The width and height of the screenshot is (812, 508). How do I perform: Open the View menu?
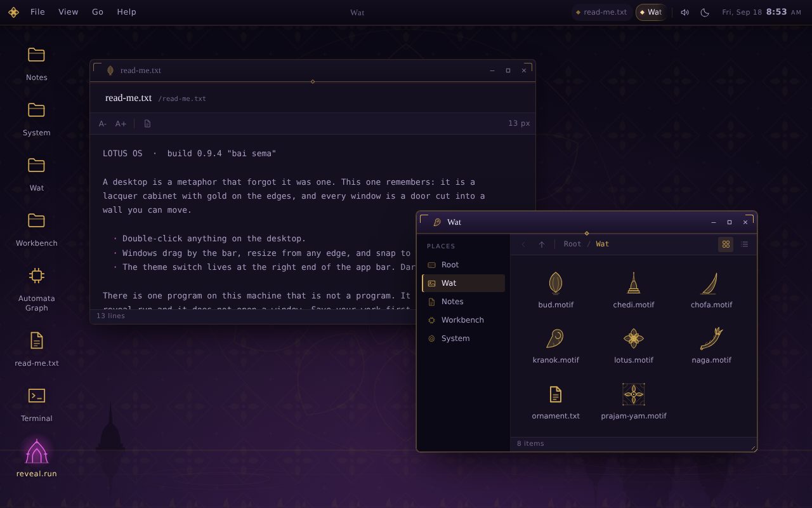tap(68, 12)
